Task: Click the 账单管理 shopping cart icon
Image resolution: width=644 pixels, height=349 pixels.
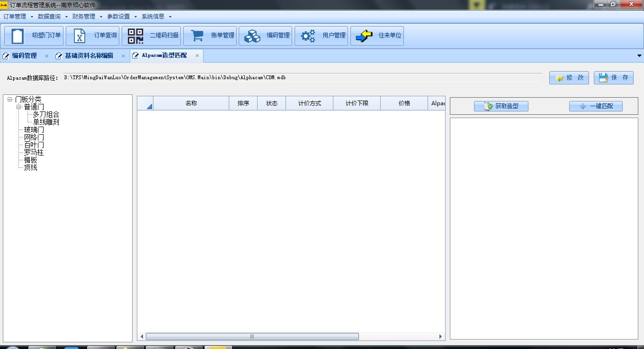Action: [x=197, y=36]
